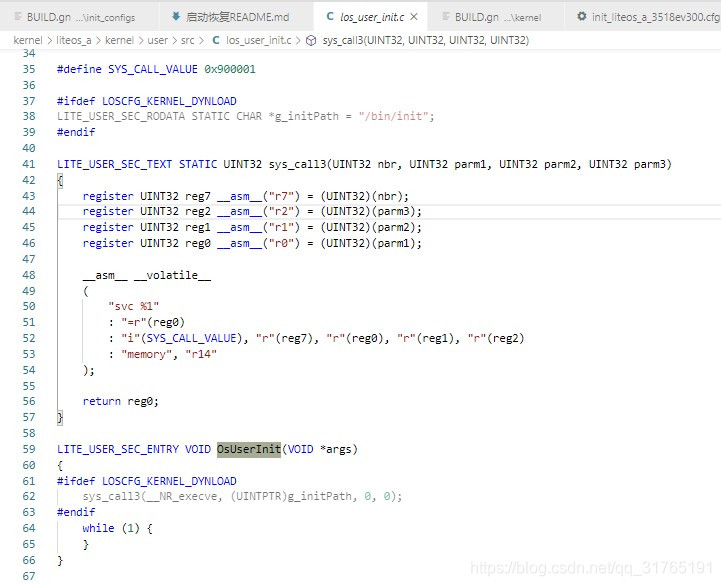721x586 pixels.
Task: Click the highlighted OsUserInit function name
Action: (x=249, y=449)
